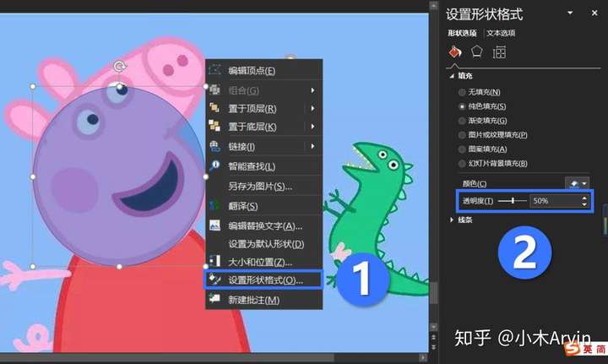Click the purple semi-transparent circle shape
This screenshot has height=364, width=608.
pyautogui.click(x=119, y=177)
